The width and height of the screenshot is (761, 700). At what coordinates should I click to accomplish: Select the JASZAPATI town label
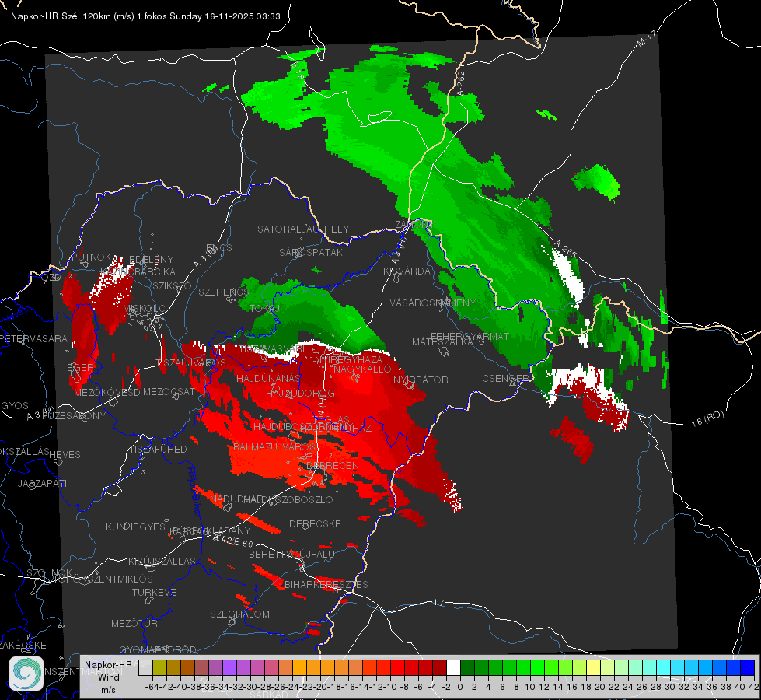tap(42, 483)
